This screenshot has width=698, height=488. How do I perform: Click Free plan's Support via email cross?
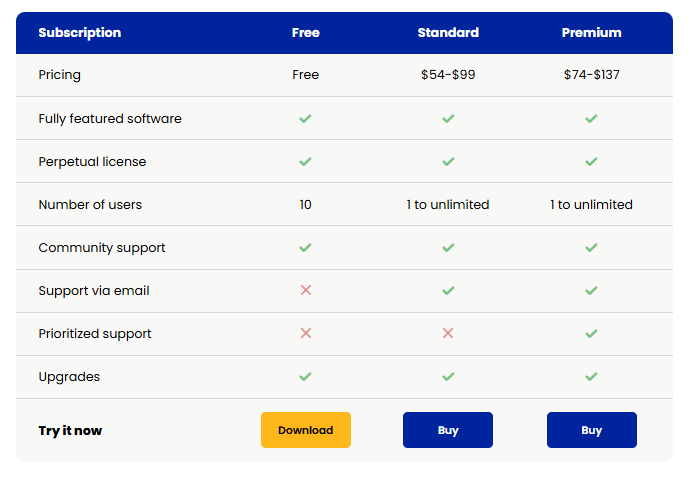[305, 290]
